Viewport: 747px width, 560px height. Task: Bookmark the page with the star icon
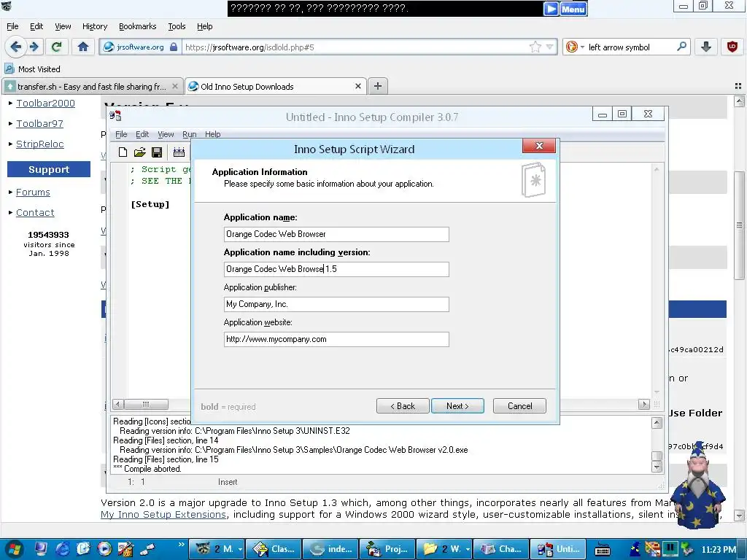click(x=535, y=47)
